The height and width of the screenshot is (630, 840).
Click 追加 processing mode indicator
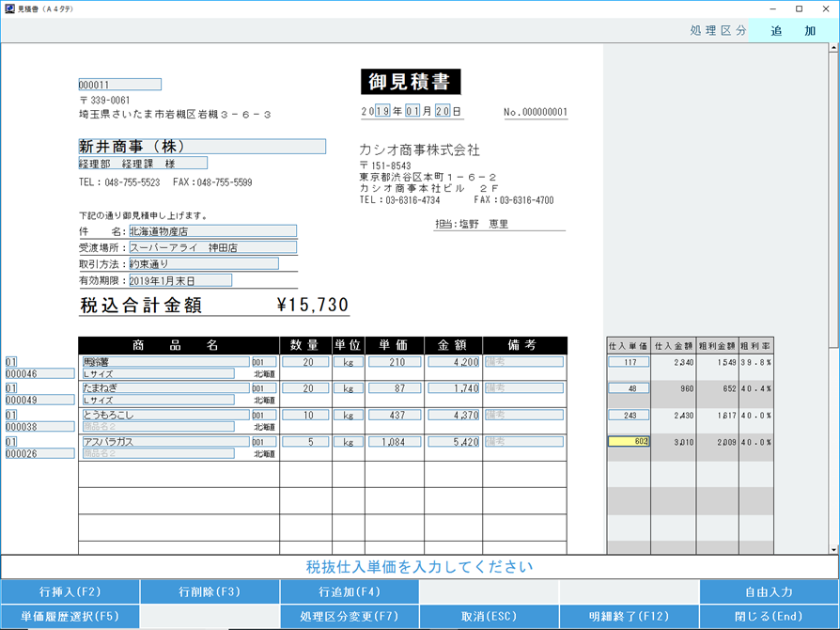793,31
